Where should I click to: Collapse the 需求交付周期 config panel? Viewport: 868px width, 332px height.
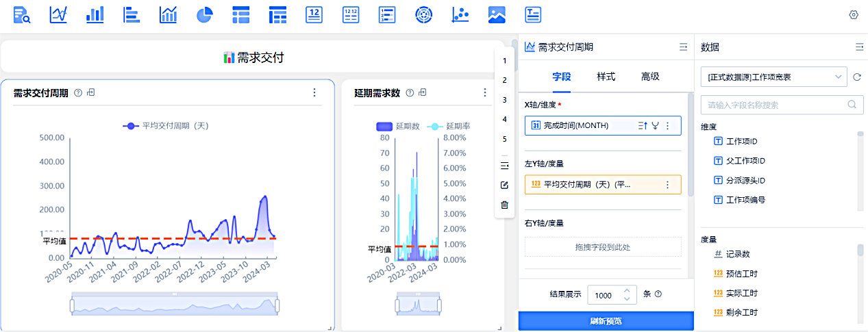[683, 47]
